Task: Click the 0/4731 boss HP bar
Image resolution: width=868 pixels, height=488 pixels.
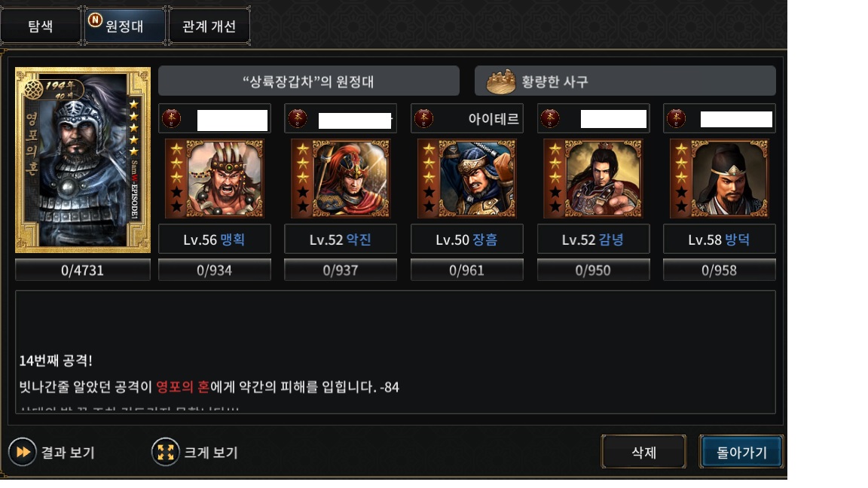Action: click(82, 270)
